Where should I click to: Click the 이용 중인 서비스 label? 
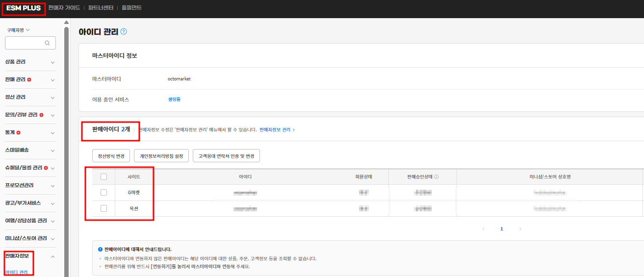(110, 100)
